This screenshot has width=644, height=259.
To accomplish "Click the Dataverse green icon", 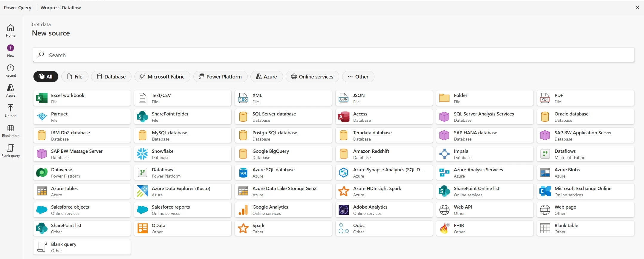I will click(42, 172).
